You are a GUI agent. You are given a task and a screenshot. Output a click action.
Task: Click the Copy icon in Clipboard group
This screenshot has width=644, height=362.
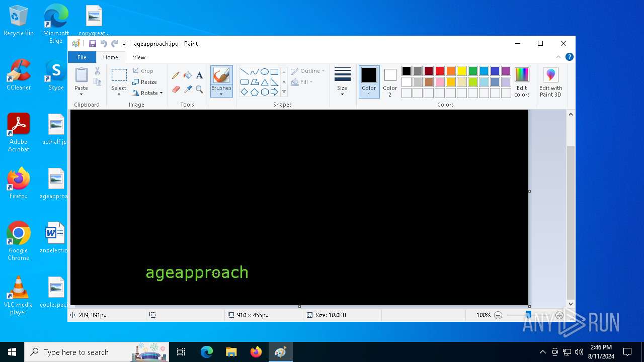[x=98, y=82]
